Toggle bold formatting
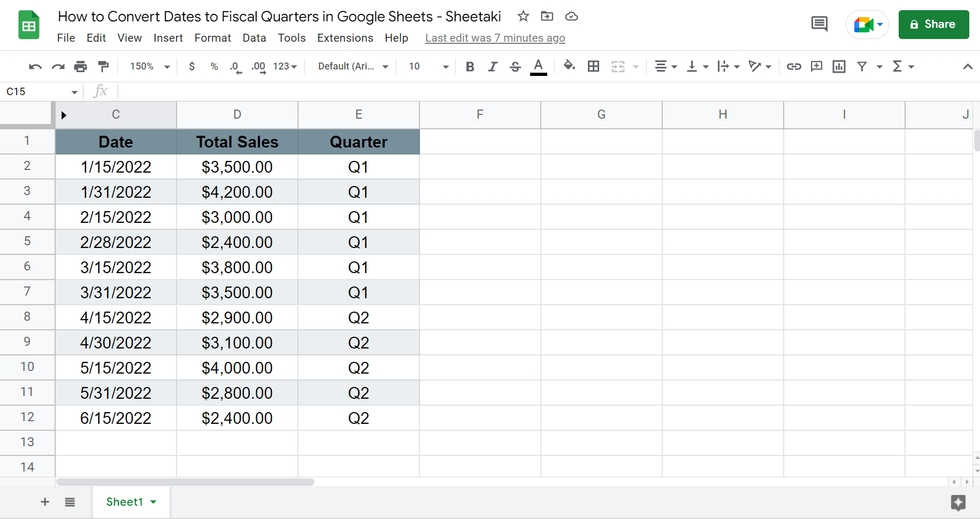 point(470,66)
